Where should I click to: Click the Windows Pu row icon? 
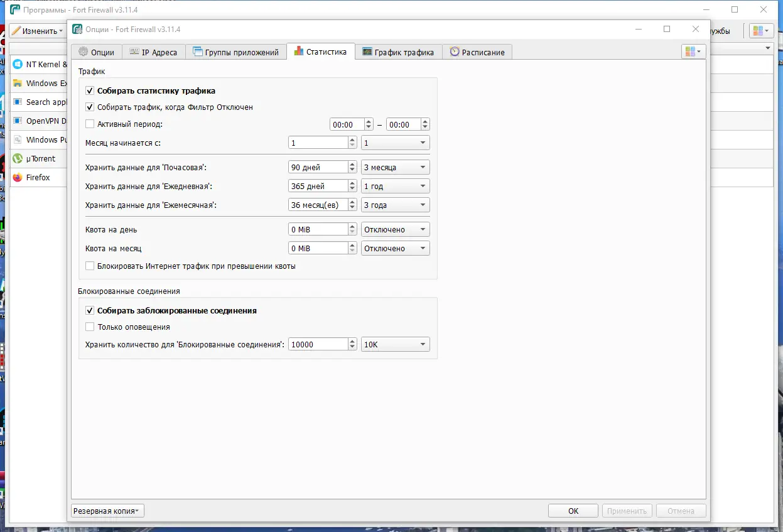17,140
